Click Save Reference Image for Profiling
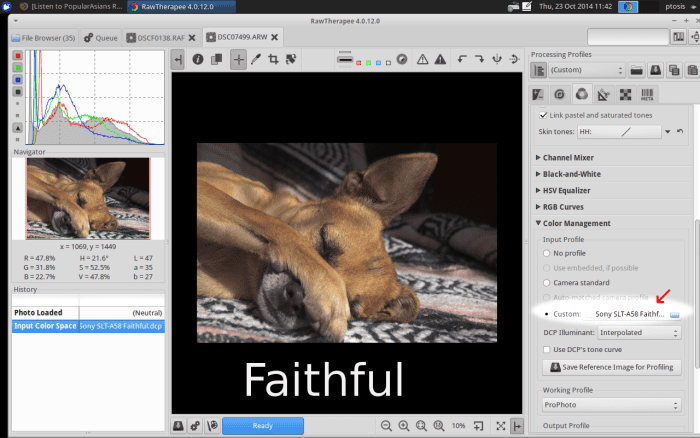Image resolution: width=700 pixels, height=438 pixels. click(611, 368)
